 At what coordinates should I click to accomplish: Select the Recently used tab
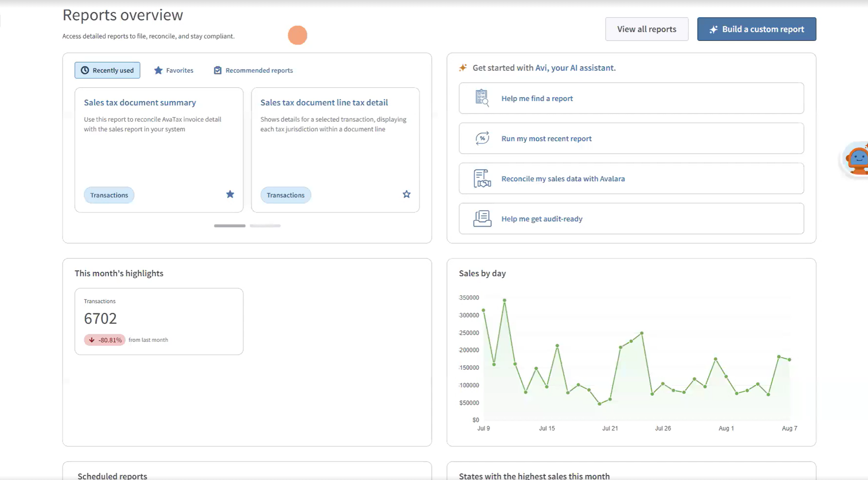108,70
